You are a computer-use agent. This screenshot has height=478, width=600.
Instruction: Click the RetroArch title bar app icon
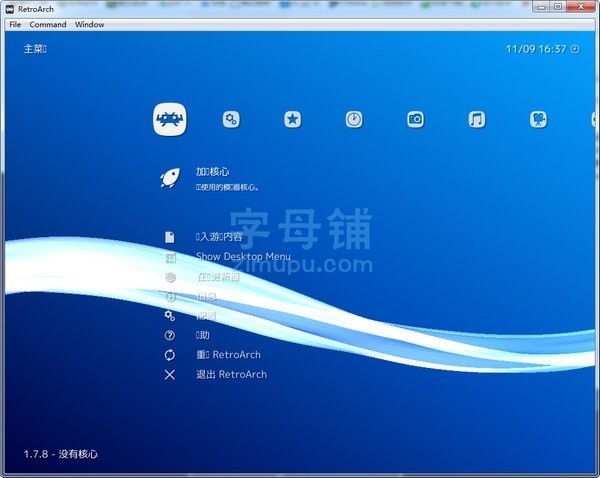click(x=10, y=9)
